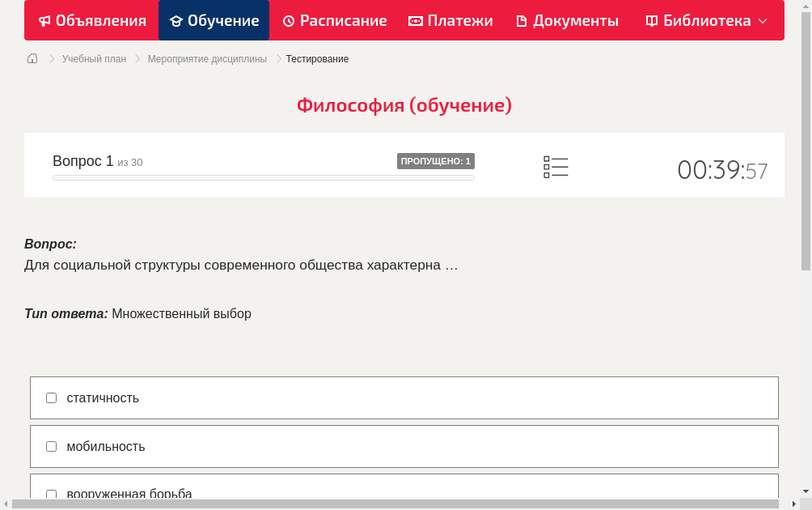Open the question list navigator icon
812x510 pixels.
tap(556, 167)
